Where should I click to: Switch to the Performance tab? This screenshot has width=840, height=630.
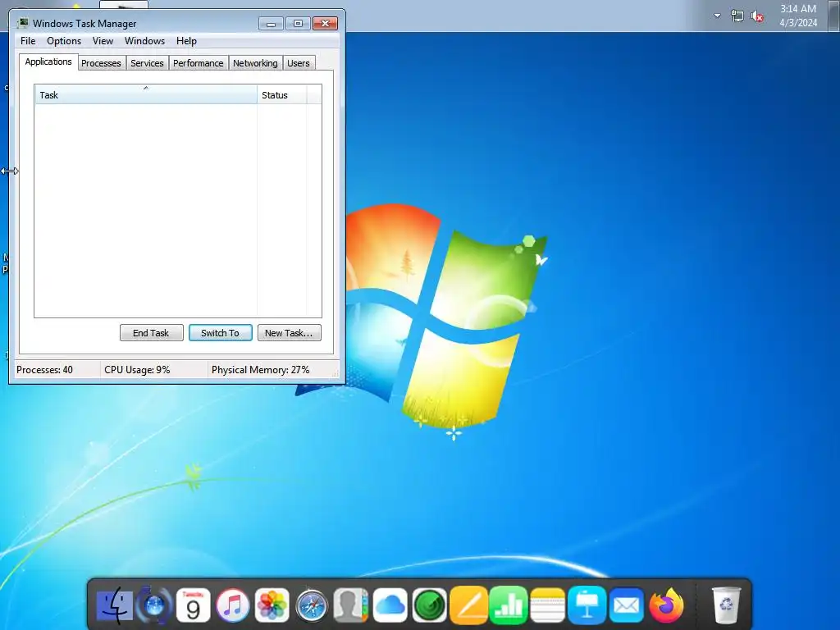(199, 63)
